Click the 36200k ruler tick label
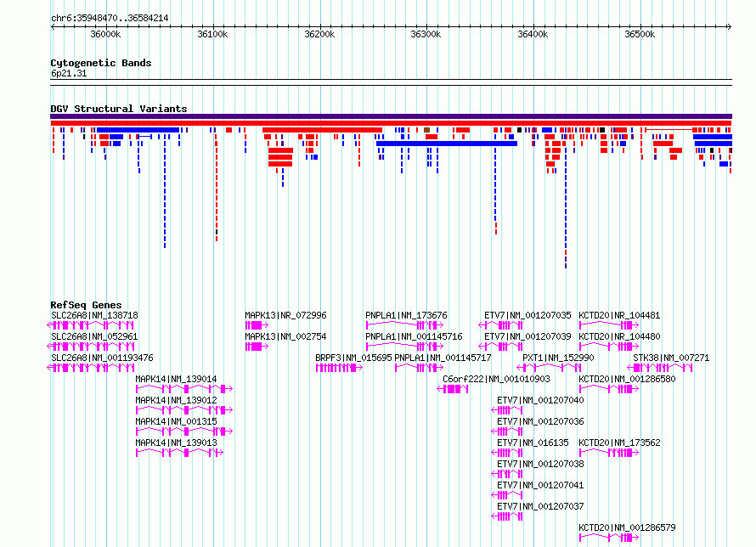756x547 pixels. (319, 34)
